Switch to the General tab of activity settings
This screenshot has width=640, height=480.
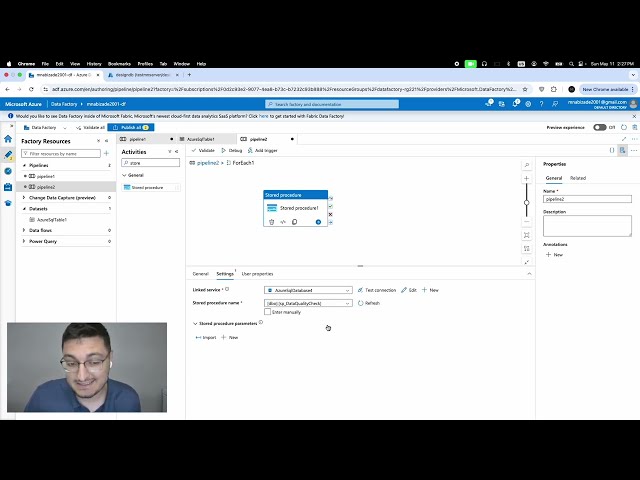(200, 274)
